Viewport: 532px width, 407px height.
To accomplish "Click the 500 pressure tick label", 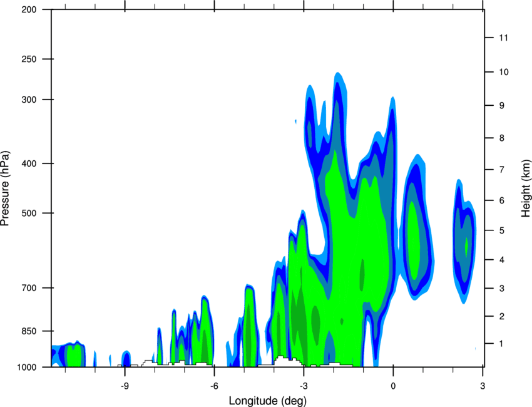I will 29,213.
